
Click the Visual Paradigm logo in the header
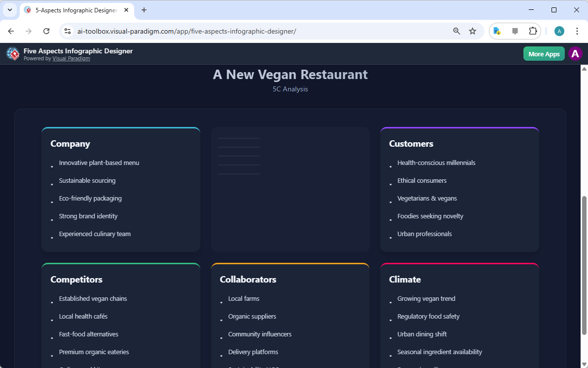tap(12, 53)
